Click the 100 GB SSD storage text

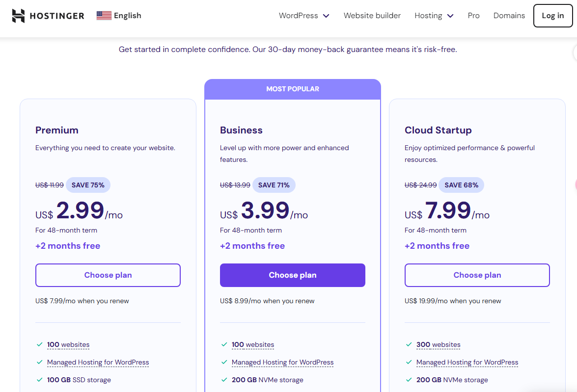tap(79, 380)
